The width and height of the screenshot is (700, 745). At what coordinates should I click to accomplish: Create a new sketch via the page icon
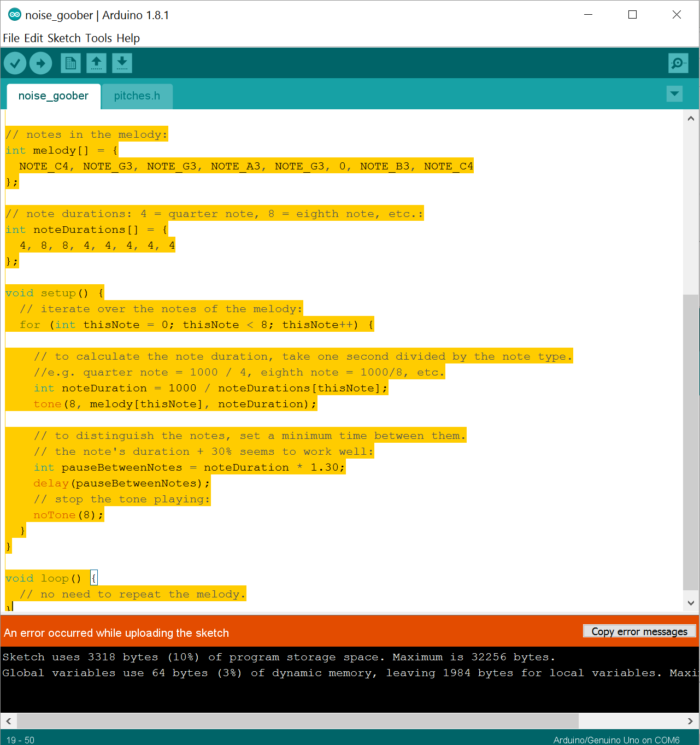(x=70, y=63)
